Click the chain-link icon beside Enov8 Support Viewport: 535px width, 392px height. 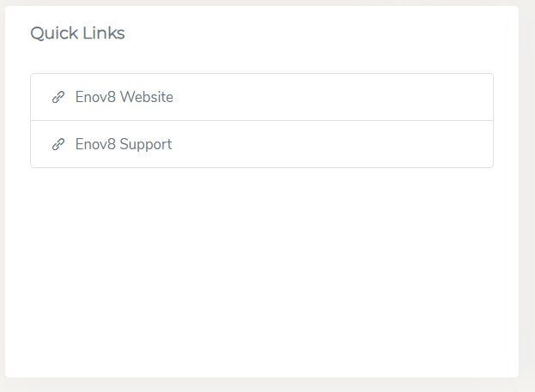[58, 145]
